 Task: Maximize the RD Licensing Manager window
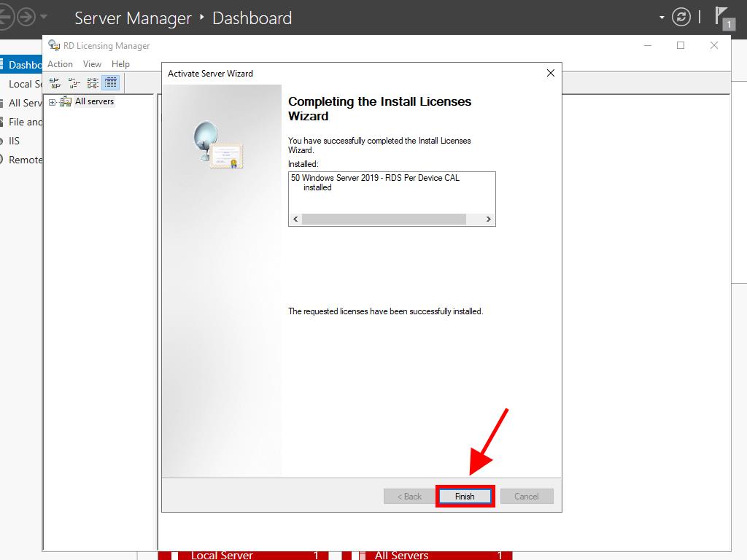(681, 45)
